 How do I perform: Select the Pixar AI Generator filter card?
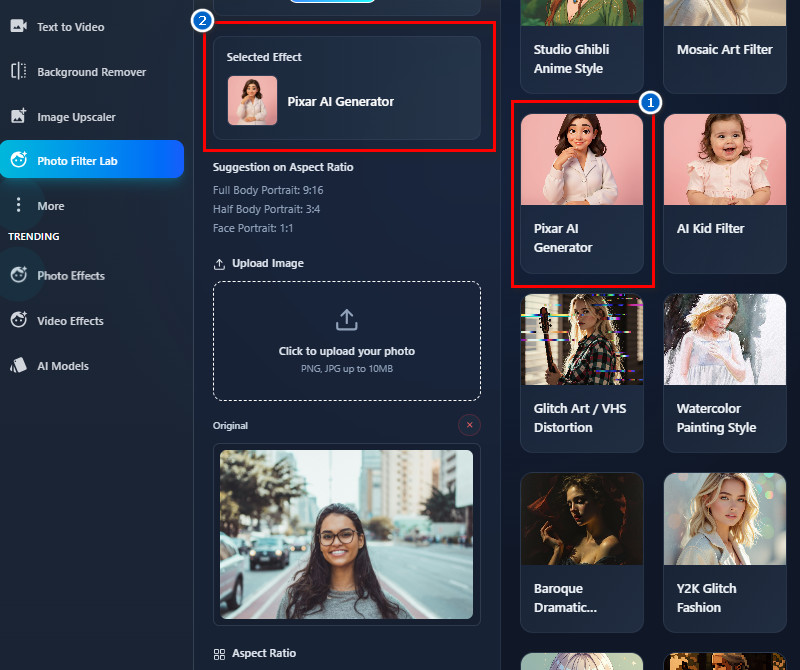(582, 192)
